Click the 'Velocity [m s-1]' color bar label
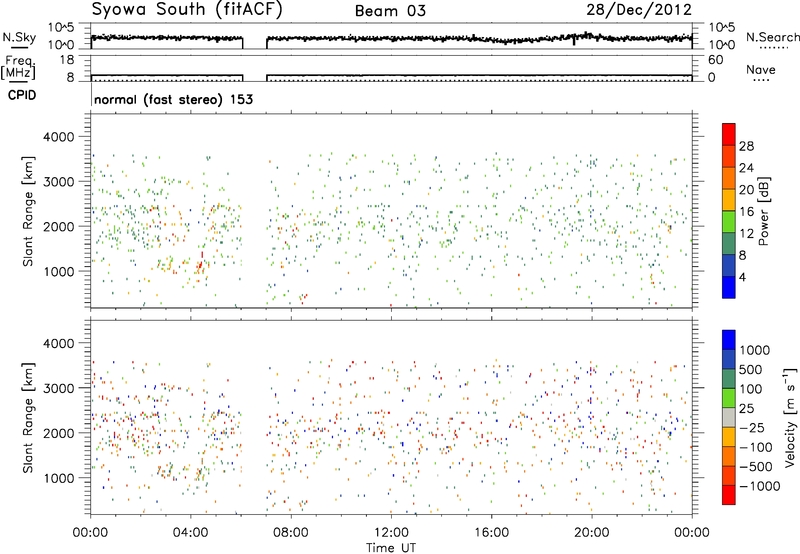800x554 pixels. pos(790,416)
